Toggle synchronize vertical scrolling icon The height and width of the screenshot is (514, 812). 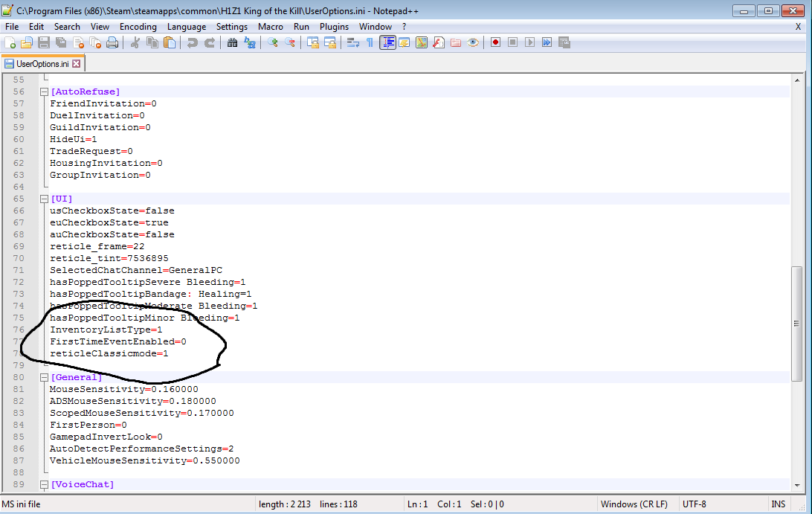click(313, 42)
